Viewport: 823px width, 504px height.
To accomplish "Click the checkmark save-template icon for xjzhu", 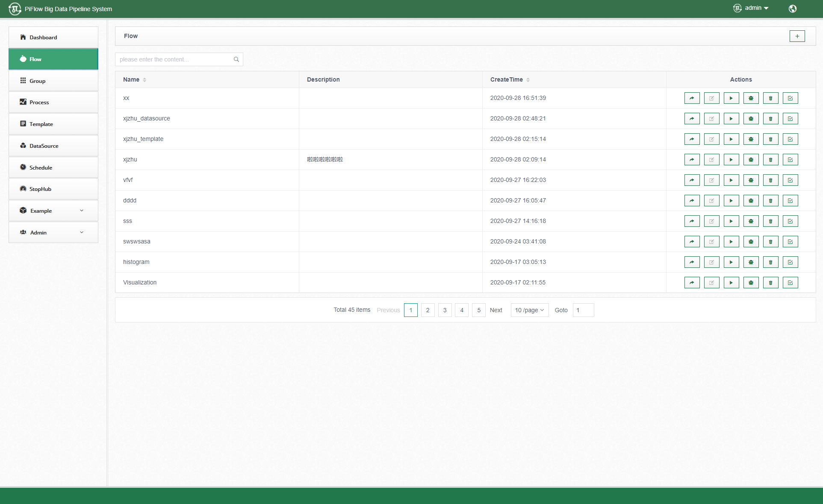I will coord(790,160).
